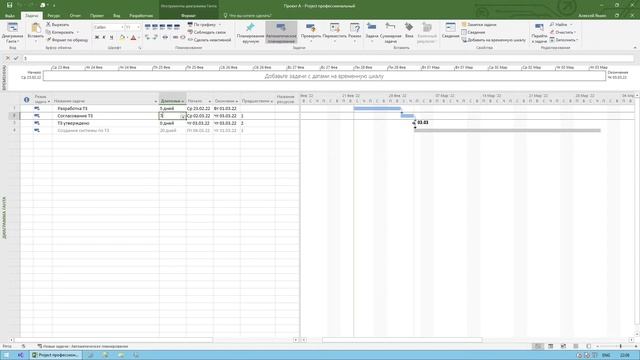Viewport: 640px width, 360px height.
Task: Mark task 100% complete
Action: 177,27
